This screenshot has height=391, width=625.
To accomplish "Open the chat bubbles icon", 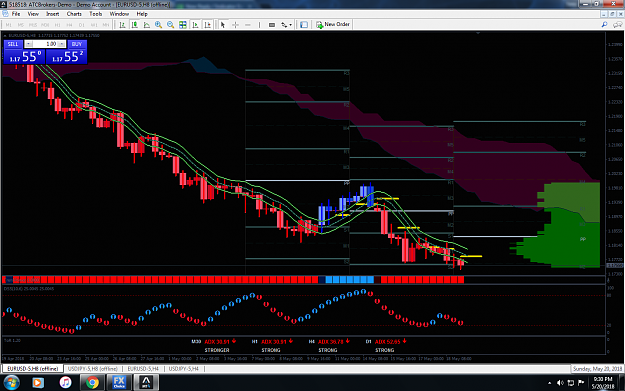I will point(617,25).
